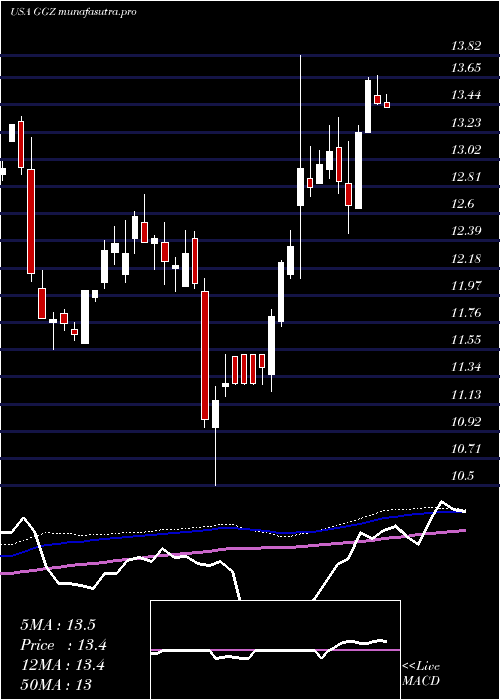Click the '<<Live MACD' label
The image size is (500, 700).
point(421,674)
